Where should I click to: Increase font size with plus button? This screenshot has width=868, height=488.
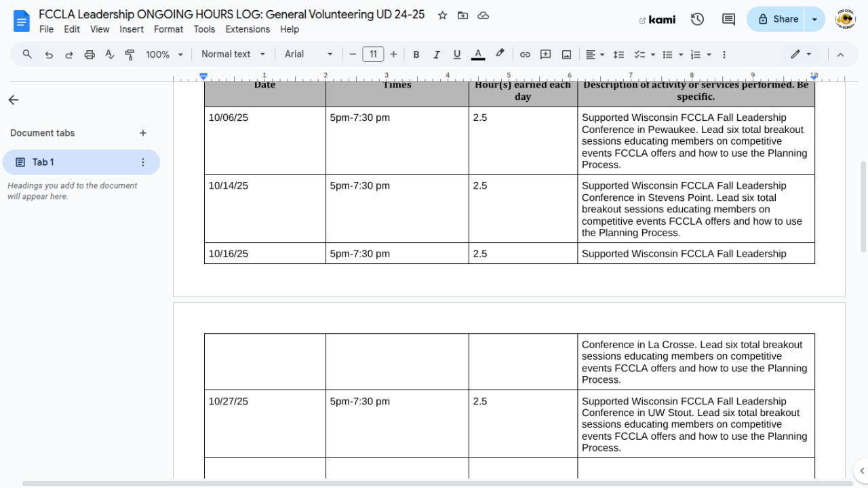(x=393, y=54)
